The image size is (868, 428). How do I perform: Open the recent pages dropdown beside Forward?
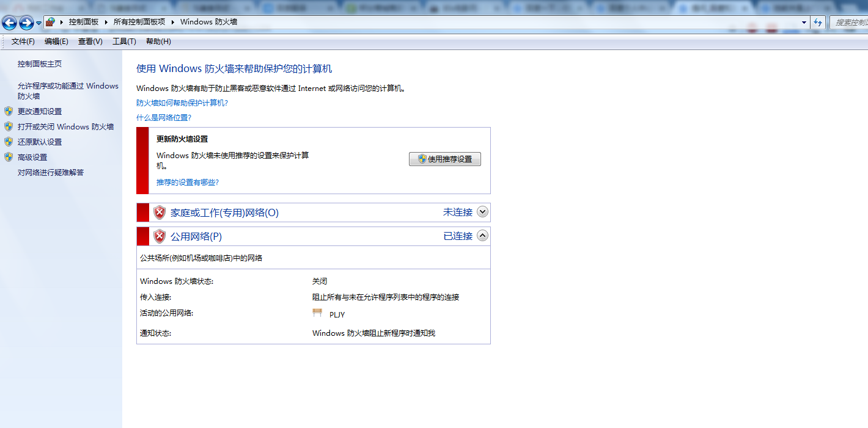(39, 23)
